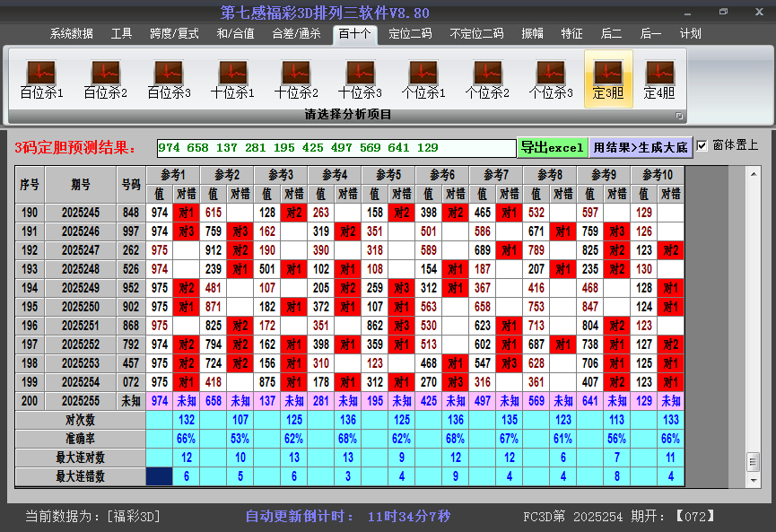Image resolution: width=776 pixels, height=532 pixels.
Task: Click the vertical scrollbar thumb
Action: click(x=753, y=460)
